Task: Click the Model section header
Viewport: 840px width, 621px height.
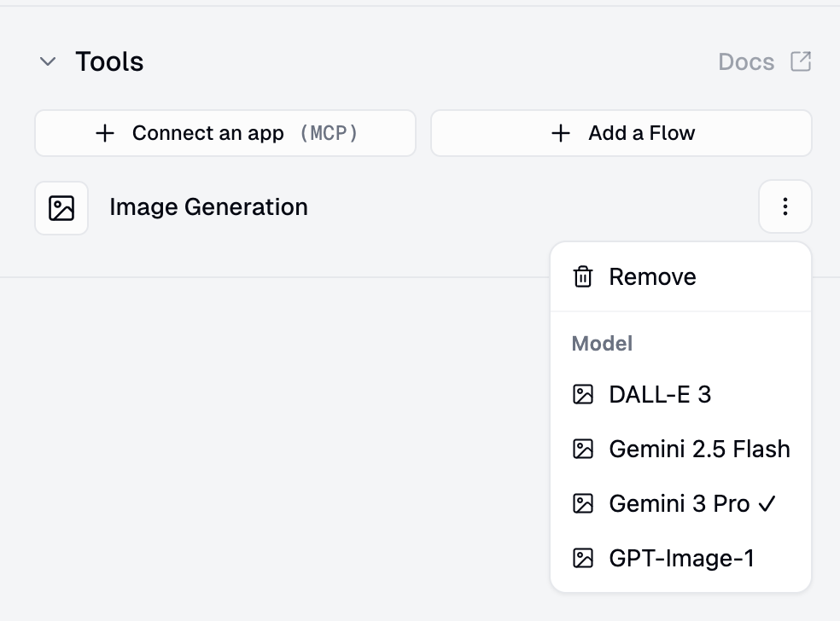Action: (602, 343)
